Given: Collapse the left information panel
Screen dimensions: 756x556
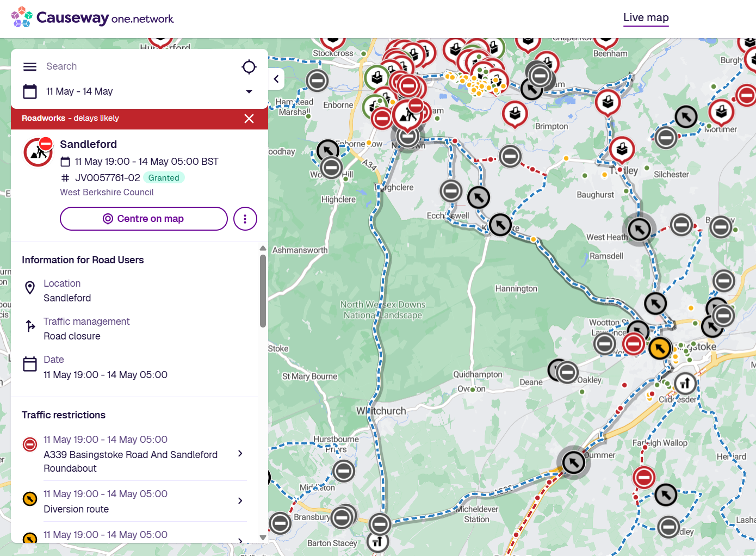Looking at the screenshot, I should (x=276, y=79).
